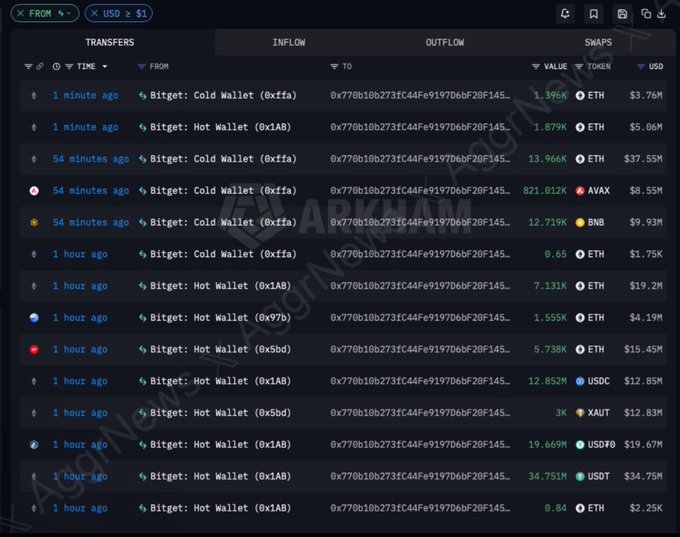Open '1 minute ago' link on $3.76M row

coord(85,95)
